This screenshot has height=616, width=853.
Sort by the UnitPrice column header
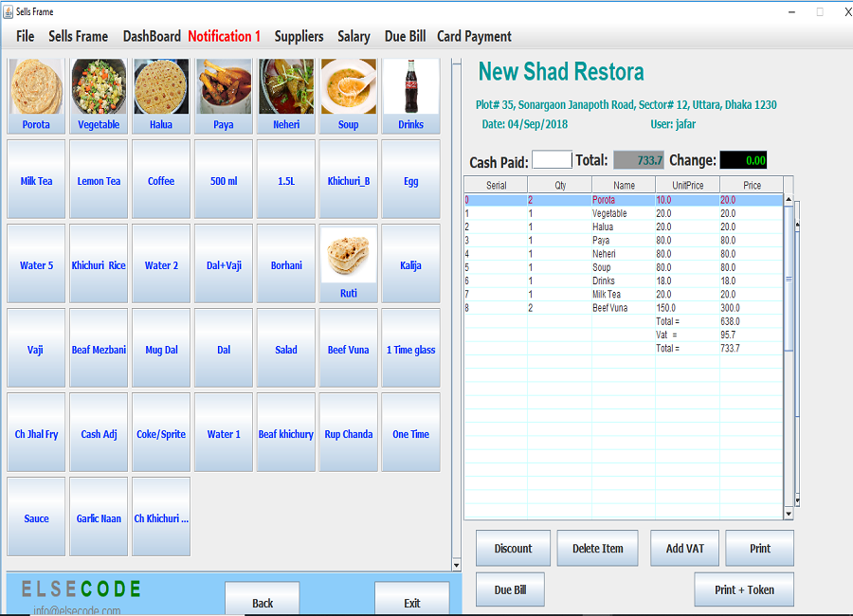(x=687, y=185)
